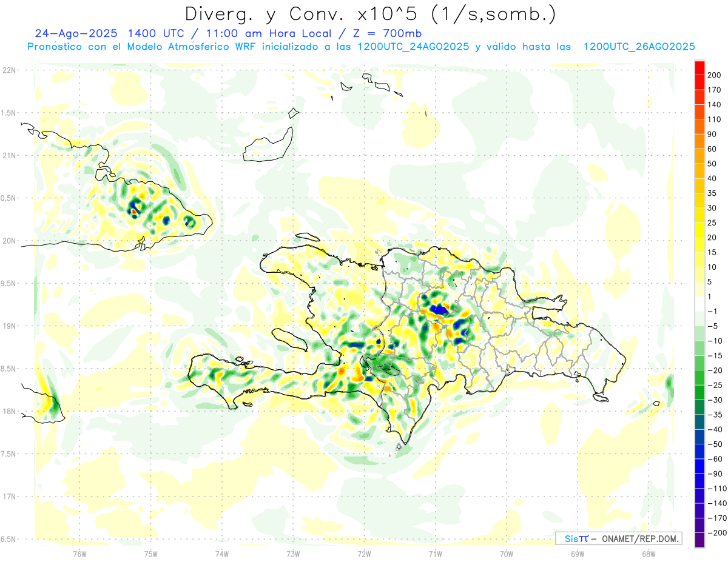Click the '75W' longitude label
This screenshot has height=562, width=728.
pos(150,554)
